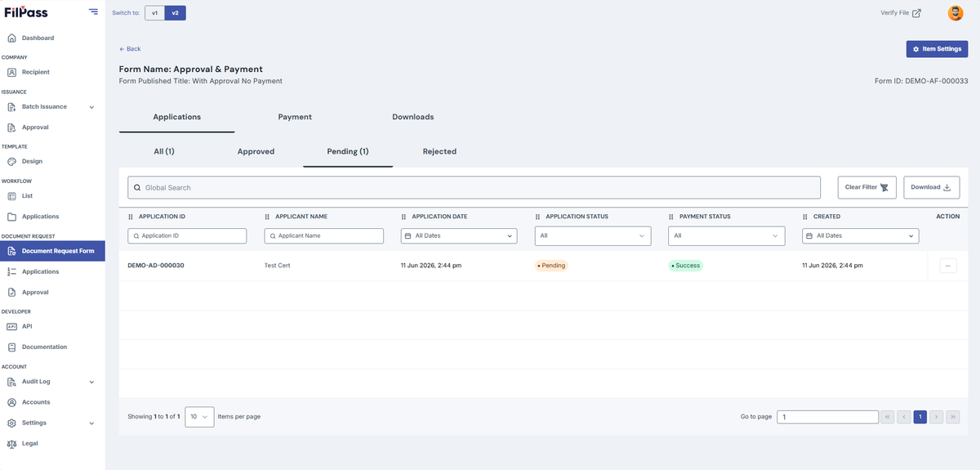980x470 pixels.
Task: Switch to the Payment tab
Action: pyautogui.click(x=295, y=117)
